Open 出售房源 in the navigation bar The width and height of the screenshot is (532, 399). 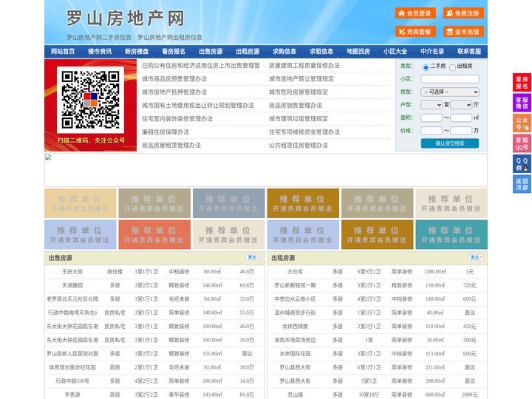[x=211, y=52]
